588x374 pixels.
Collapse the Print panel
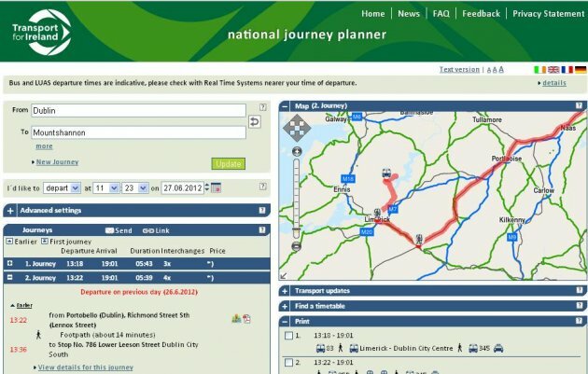285,322
